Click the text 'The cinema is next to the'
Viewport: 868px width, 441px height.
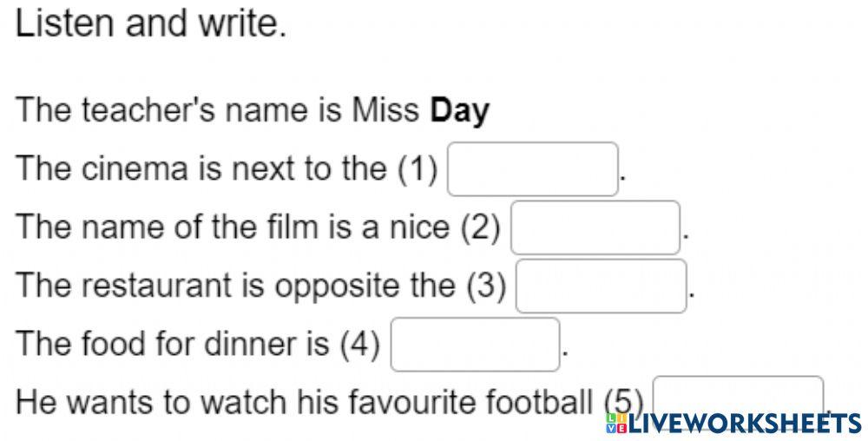(x=200, y=168)
